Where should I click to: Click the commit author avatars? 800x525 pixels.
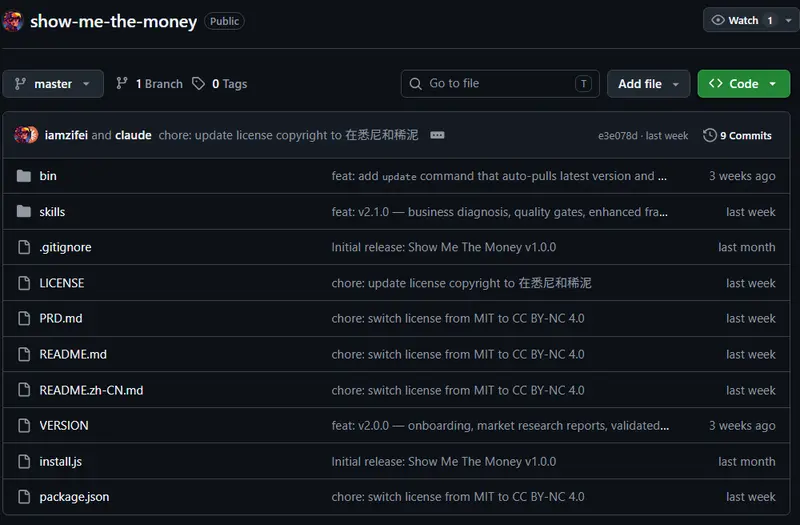26,135
